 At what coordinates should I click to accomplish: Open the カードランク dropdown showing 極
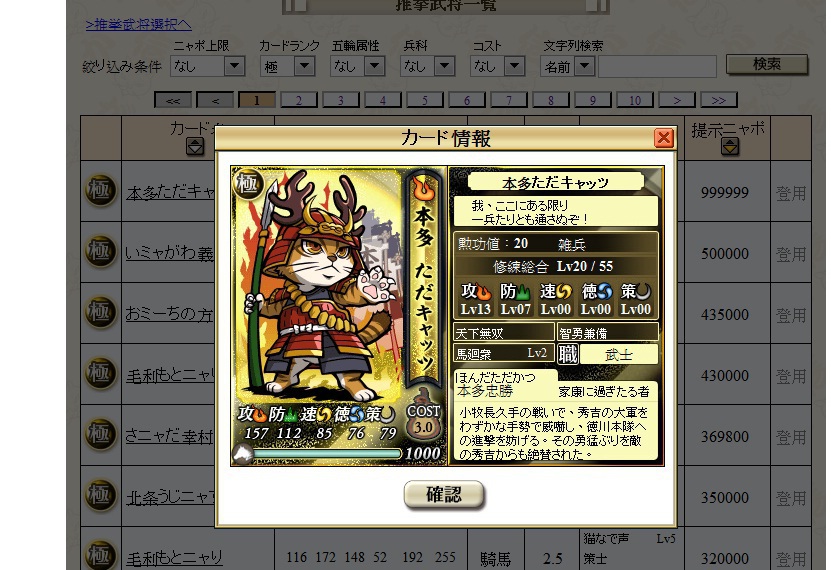(x=287, y=66)
